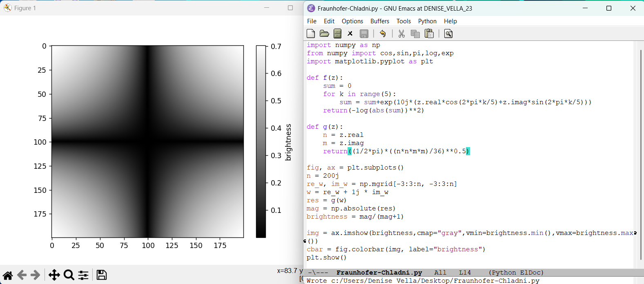Click the brightness colorbar gradient

pyautogui.click(x=261, y=141)
